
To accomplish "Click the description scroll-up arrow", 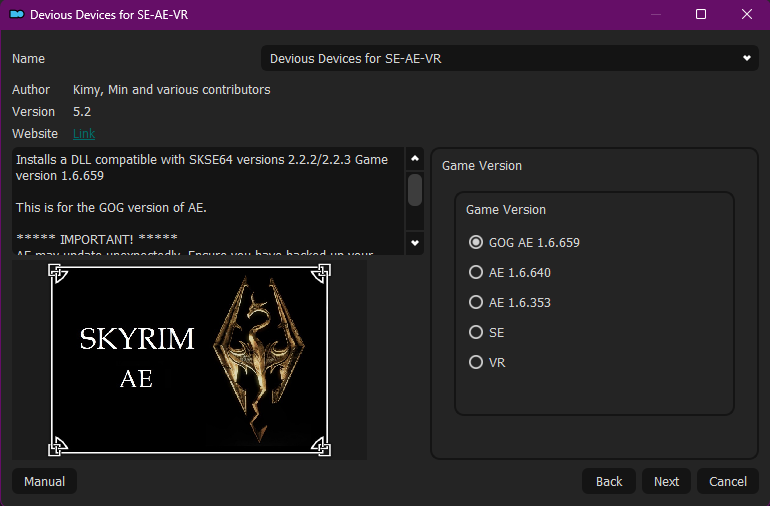I will tap(415, 159).
